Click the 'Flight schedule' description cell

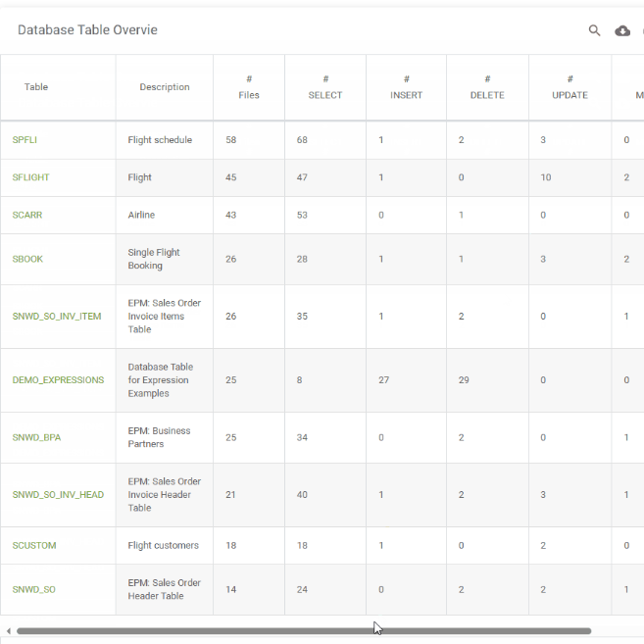[x=165, y=140]
